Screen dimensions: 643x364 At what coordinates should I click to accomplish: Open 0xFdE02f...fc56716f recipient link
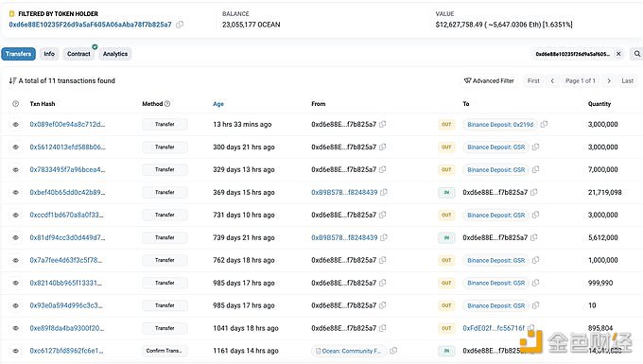tap(494, 328)
